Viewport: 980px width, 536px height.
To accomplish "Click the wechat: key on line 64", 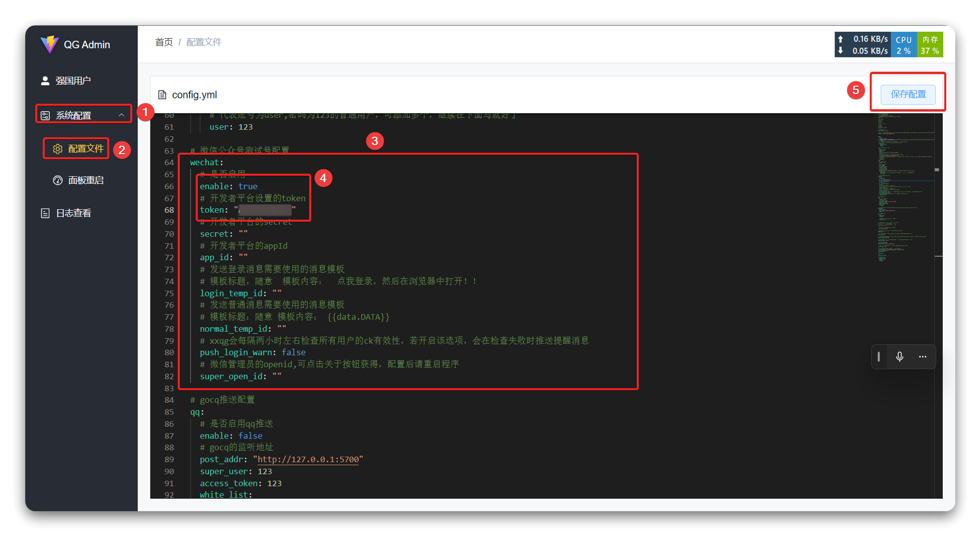I will [x=207, y=162].
